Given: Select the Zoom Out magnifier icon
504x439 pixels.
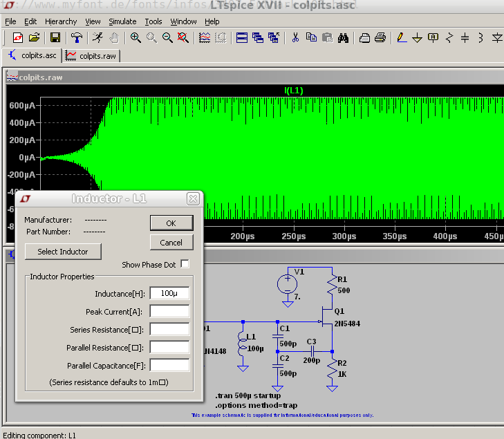Looking at the screenshot, I should click(x=167, y=38).
